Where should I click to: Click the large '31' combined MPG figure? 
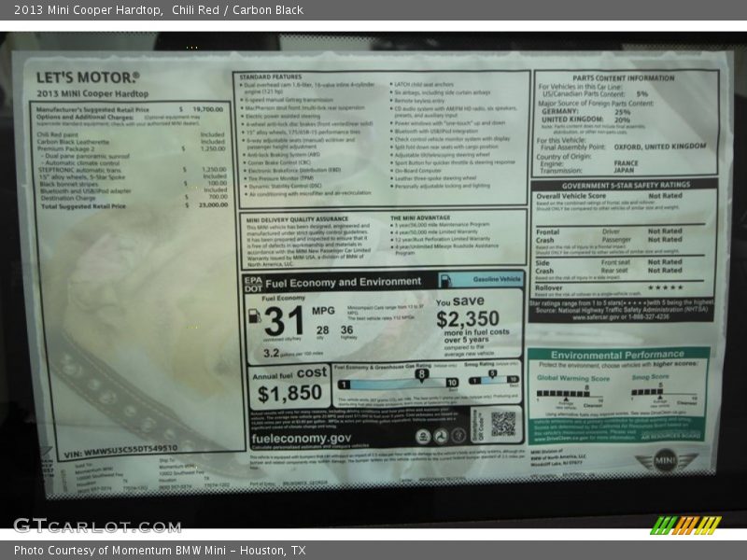(x=284, y=321)
